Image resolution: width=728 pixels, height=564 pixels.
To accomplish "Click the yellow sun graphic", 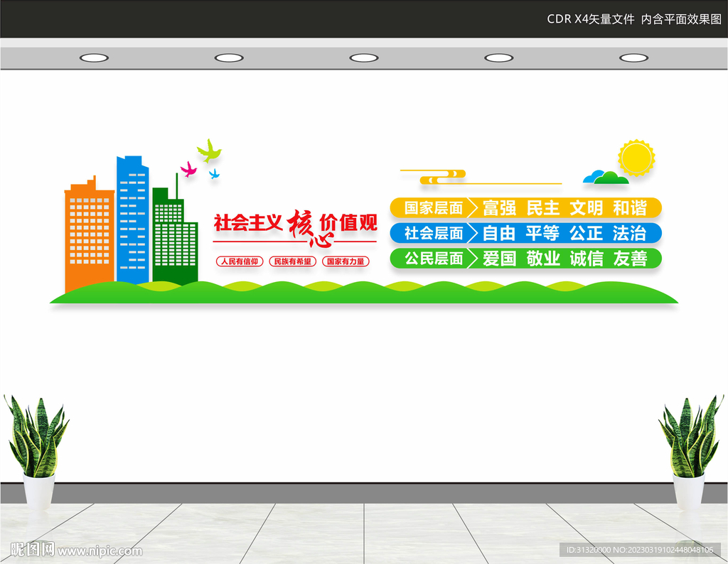I will pyautogui.click(x=636, y=158).
